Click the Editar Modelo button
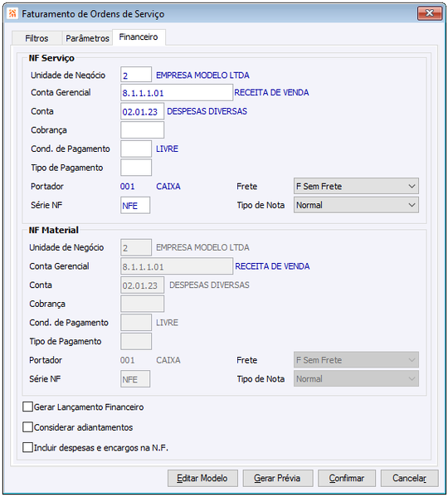The width and height of the screenshot is (448, 497). point(202,478)
